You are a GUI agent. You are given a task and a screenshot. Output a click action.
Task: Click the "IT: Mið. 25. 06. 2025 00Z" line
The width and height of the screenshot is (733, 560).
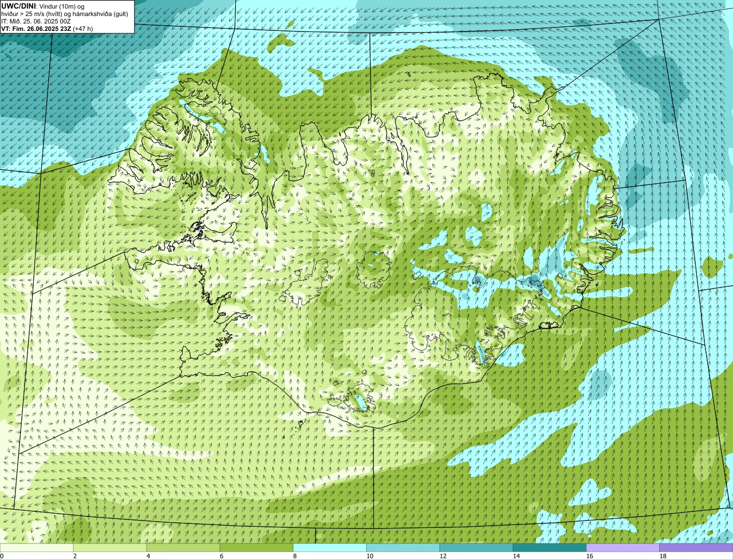[36, 21]
